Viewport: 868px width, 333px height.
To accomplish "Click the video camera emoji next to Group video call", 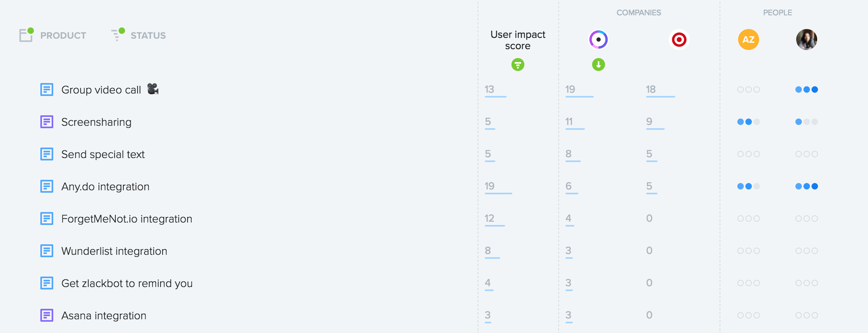I will (x=153, y=89).
